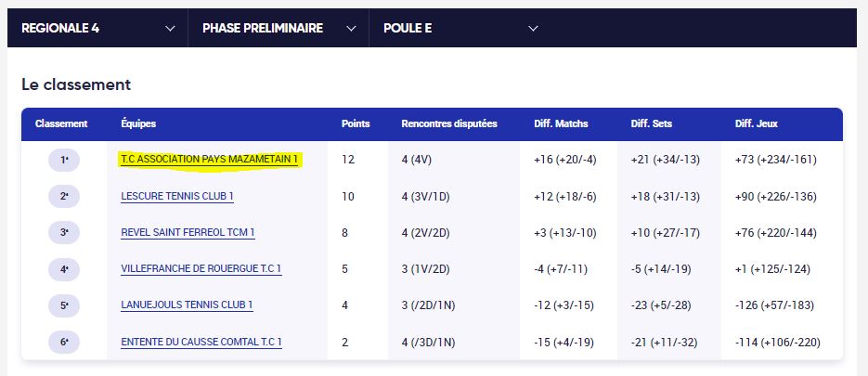The width and height of the screenshot is (868, 376).
Task: Click the chevron next to REGIONALE 4
Action: click(170, 29)
